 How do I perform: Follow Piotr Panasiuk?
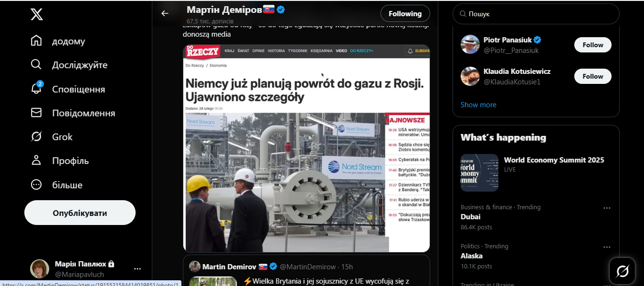[592, 45]
